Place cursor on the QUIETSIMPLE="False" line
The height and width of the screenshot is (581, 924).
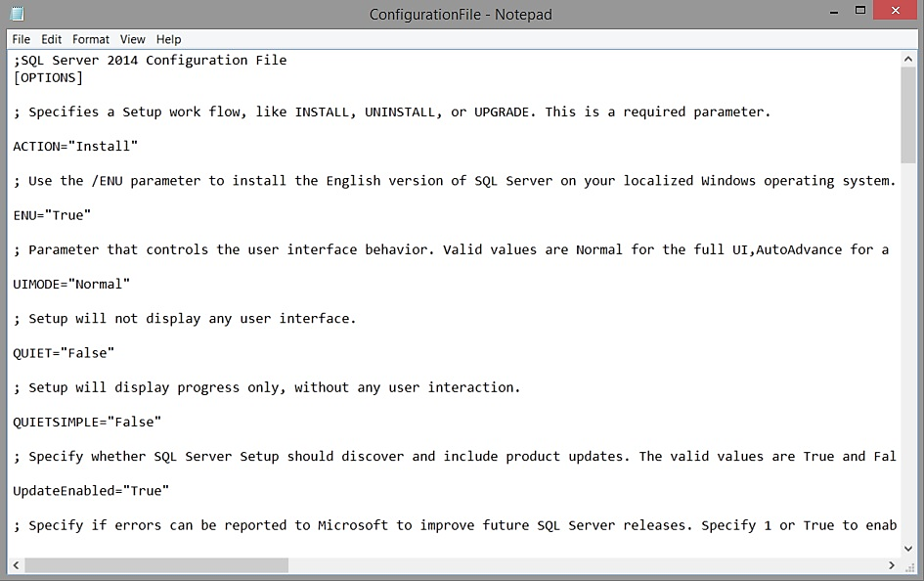click(88, 422)
